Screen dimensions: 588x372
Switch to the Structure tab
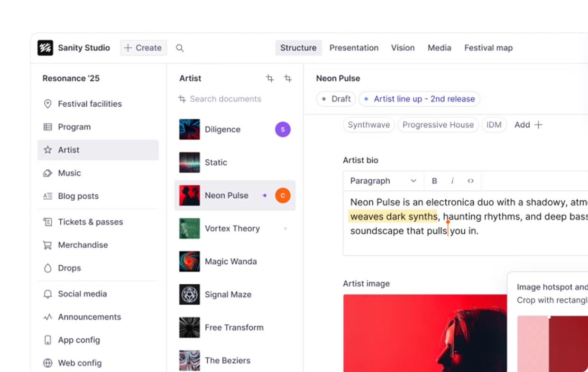coord(298,48)
